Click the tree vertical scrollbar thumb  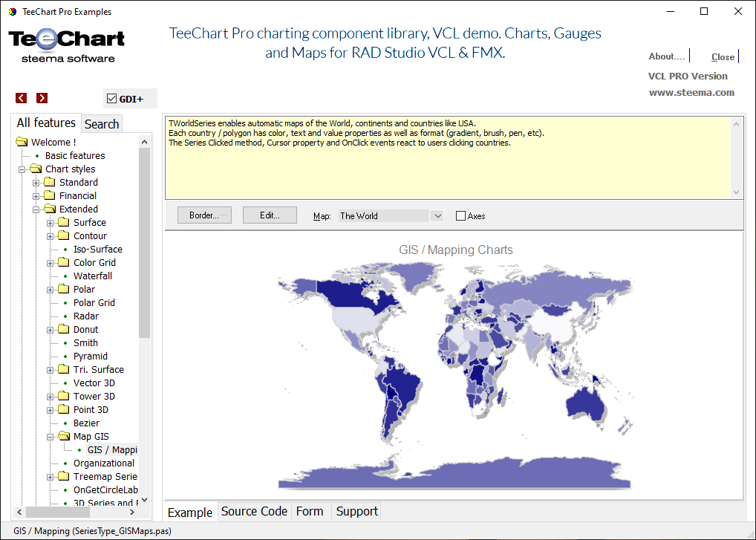(x=144, y=243)
